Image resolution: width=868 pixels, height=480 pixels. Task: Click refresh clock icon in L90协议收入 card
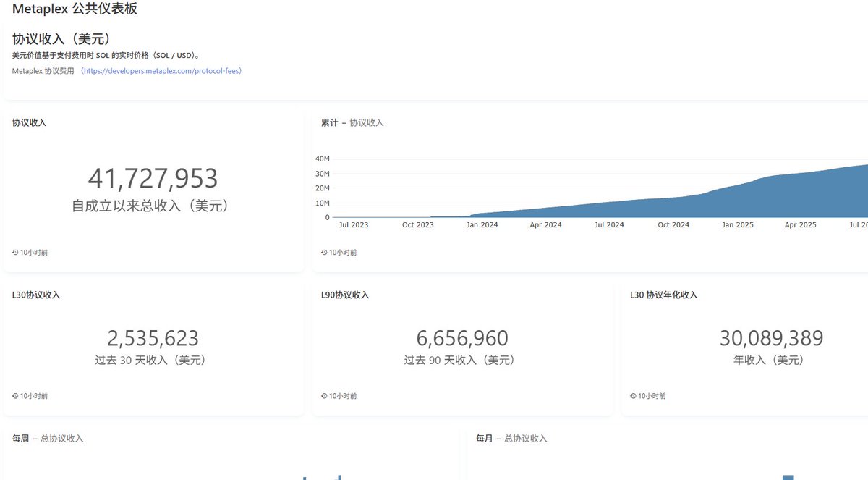324,396
